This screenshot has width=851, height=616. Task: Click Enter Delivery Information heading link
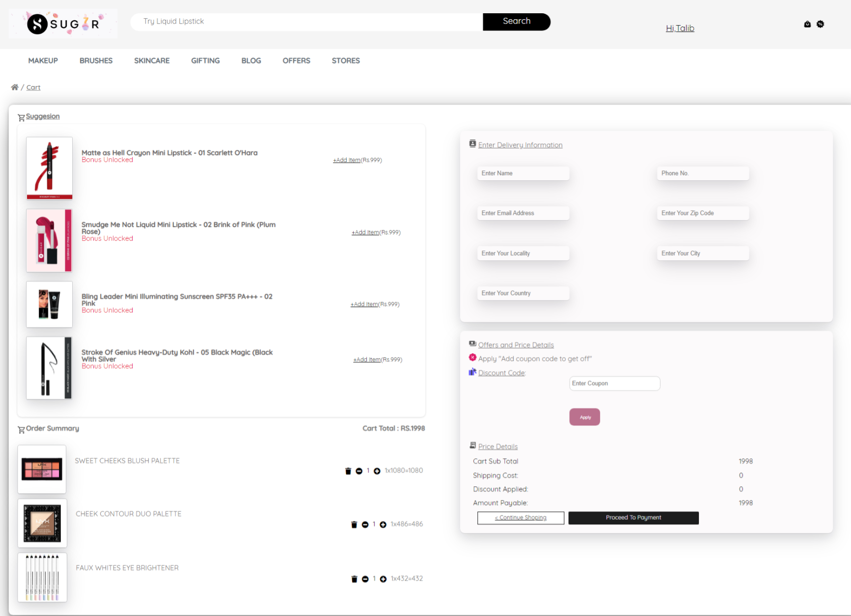point(520,145)
